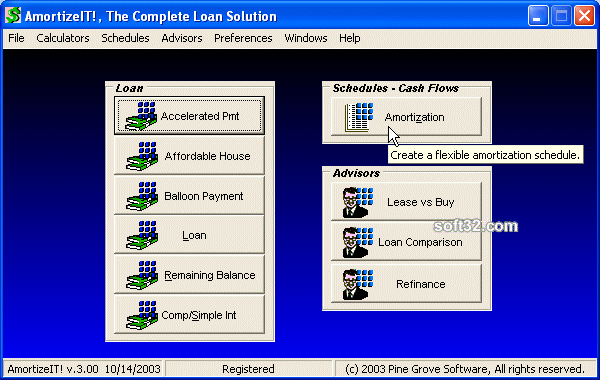Click the Loan button label text
600x380 pixels.
[x=194, y=235]
